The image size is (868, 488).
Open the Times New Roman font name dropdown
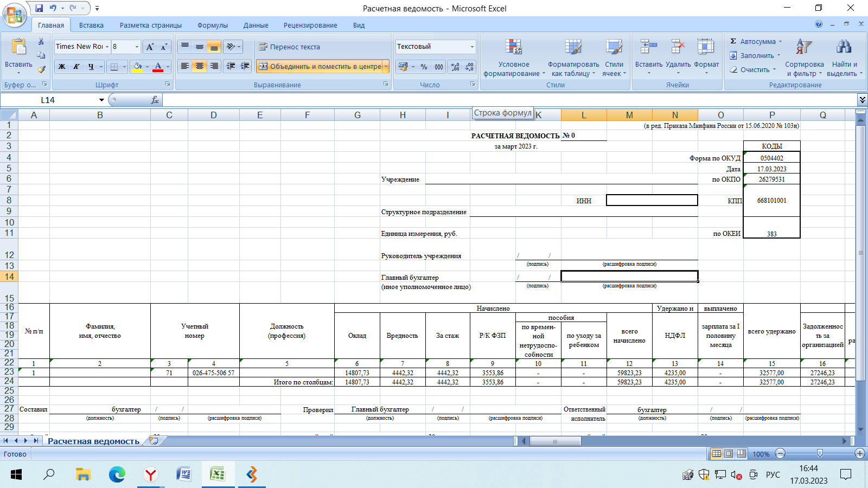pyautogui.click(x=107, y=47)
